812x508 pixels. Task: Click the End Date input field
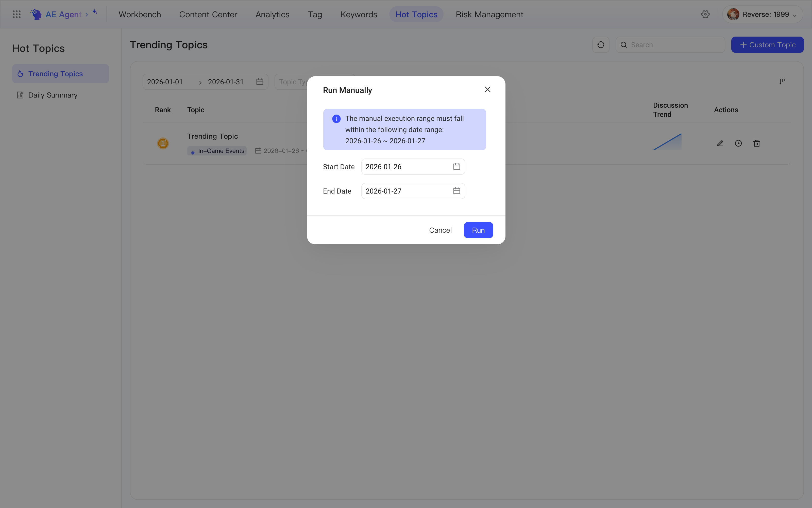(x=413, y=191)
